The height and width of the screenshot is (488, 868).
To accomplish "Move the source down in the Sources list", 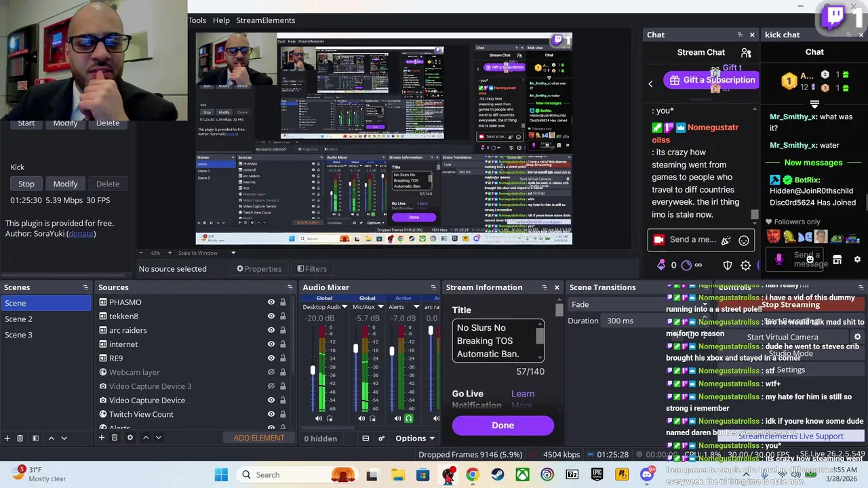I will [x=158, y=438].
